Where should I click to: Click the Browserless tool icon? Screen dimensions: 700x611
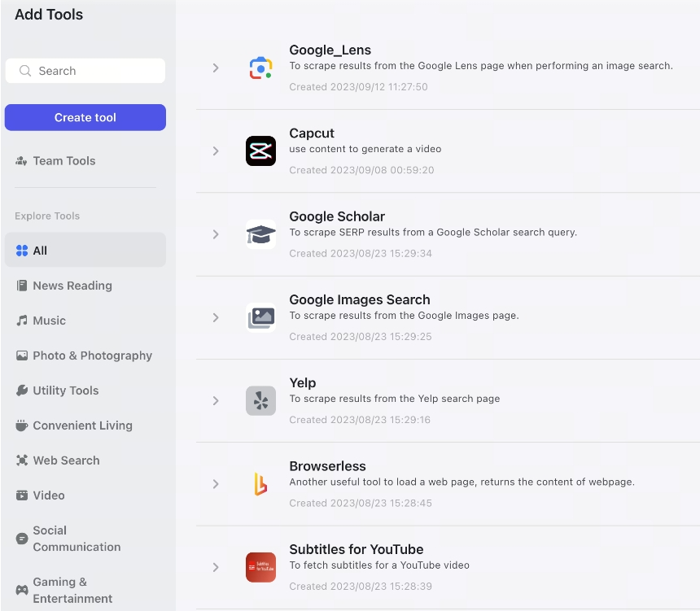(x=260, y=484)
